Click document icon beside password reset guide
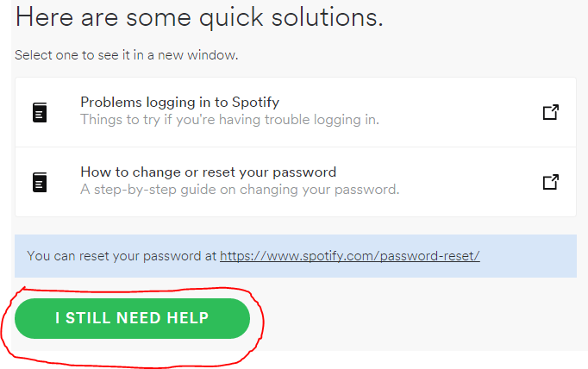 (40, 182)
